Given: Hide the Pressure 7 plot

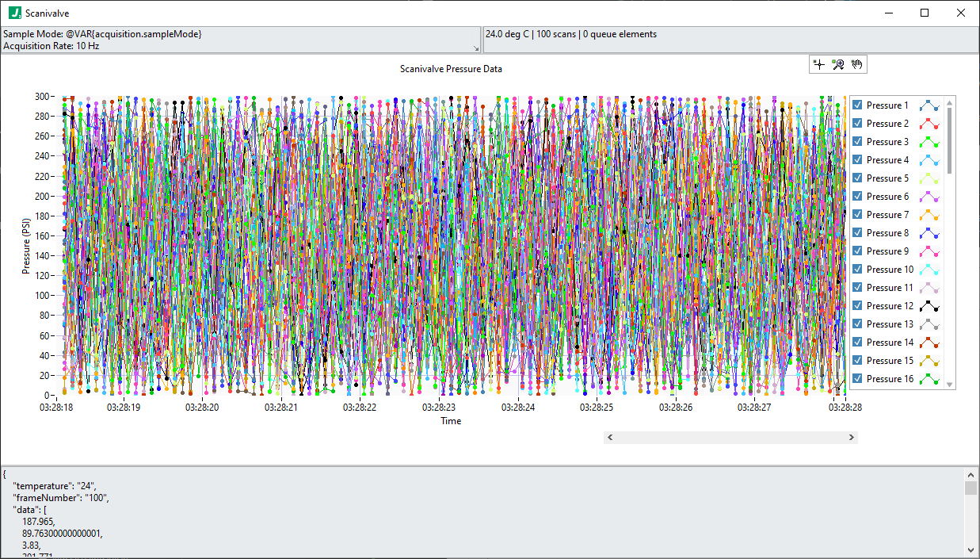Looking at the screenshot, I should pos(857,214).
